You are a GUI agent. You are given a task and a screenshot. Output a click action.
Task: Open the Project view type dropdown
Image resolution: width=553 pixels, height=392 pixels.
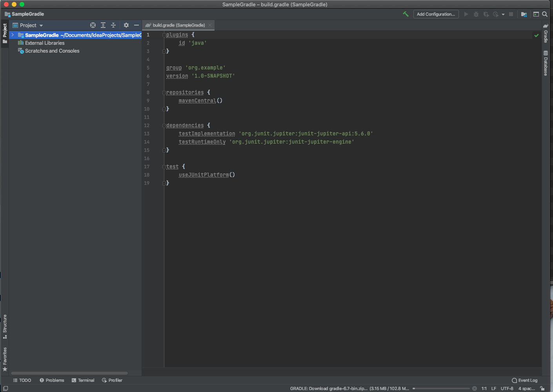28,25
